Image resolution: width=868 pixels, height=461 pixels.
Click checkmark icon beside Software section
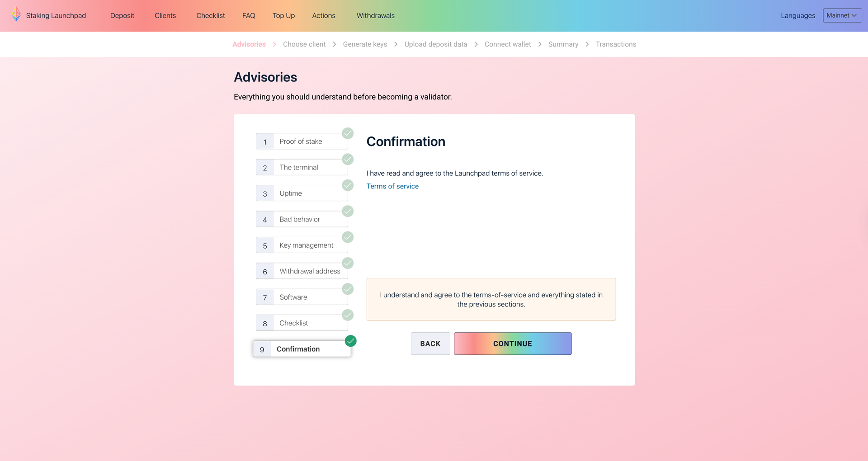pos(348,289)
